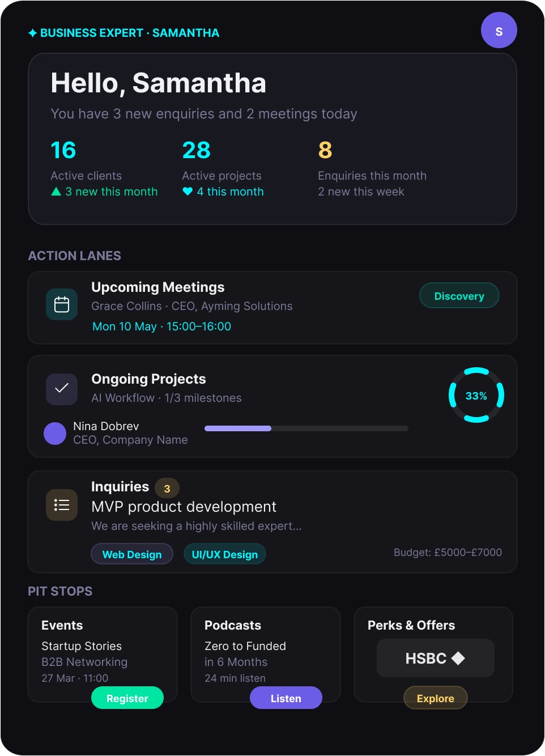Viewport: 545px width, 756px height.
Task: Click the green triangle next to new clients
Action: click(56, 192)
